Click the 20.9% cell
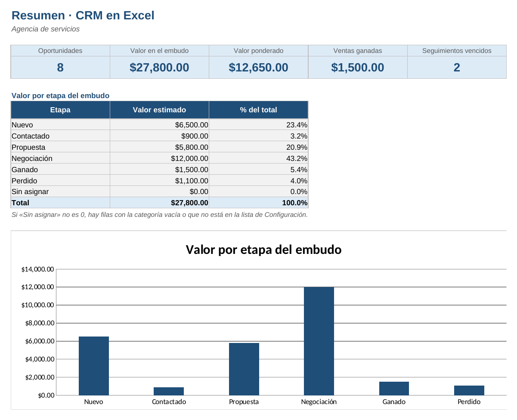The height and width of the screenshot is (420, 517). 259,147
